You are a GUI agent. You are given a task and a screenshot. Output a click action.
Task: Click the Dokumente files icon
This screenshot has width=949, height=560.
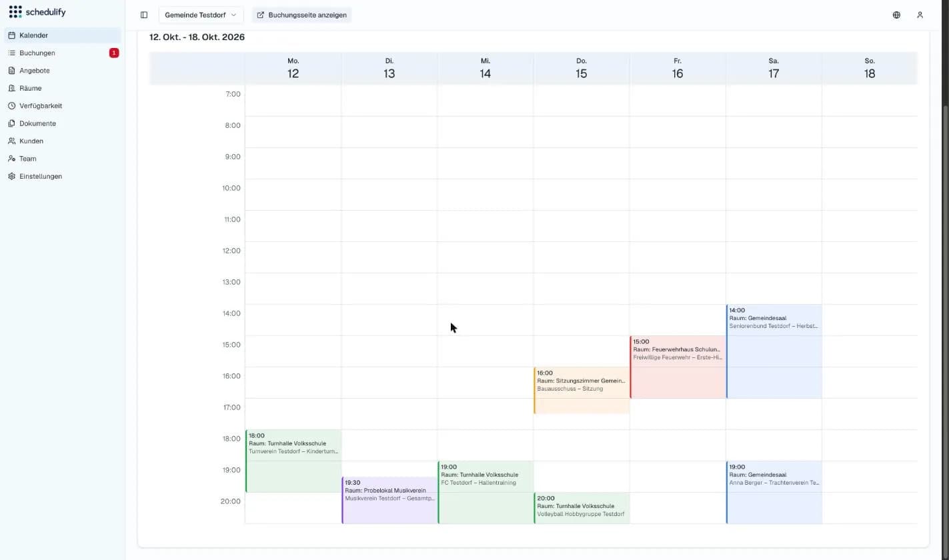coord(12,123)
